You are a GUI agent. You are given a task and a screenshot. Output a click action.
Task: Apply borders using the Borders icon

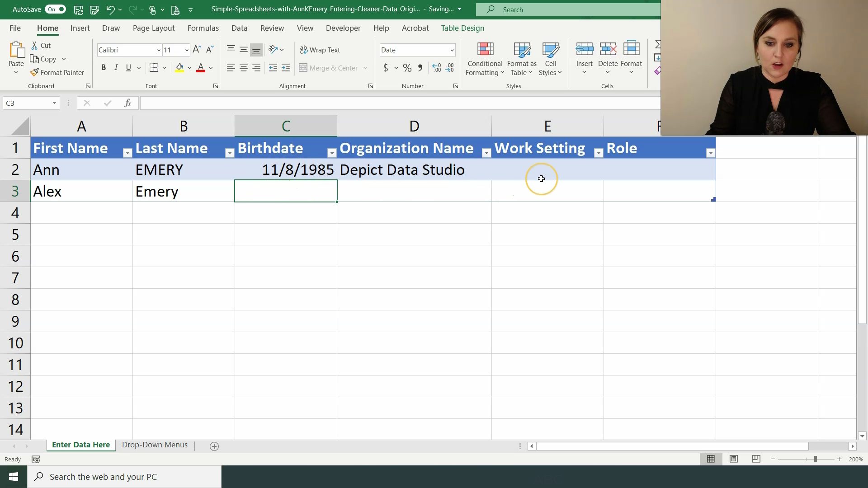(154, 68)
